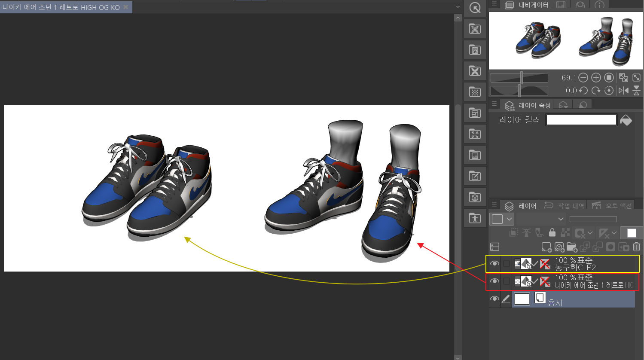Click 레이어 컬러 white color swatch
This screenshot has width=644, height=360.
click(x=581, y=120)
